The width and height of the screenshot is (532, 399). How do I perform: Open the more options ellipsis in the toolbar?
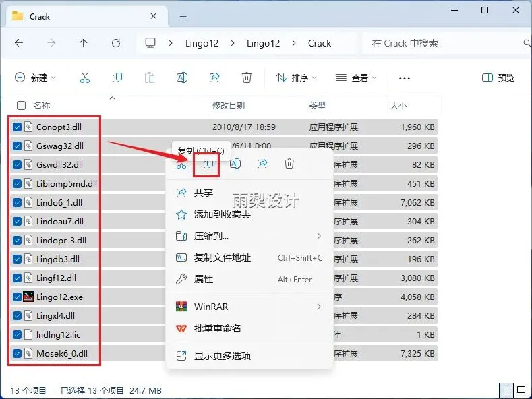tap(404, 78)
